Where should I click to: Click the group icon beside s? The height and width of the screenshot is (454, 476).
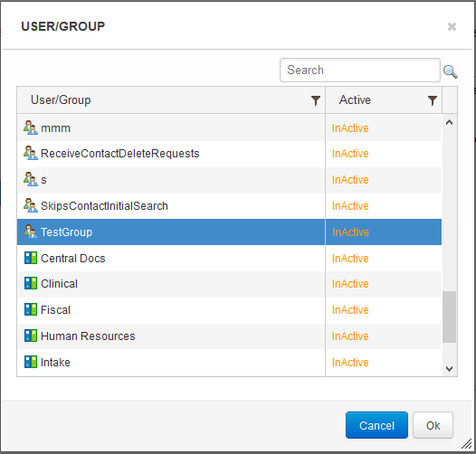pyautogui.click(x=31, y=179)
